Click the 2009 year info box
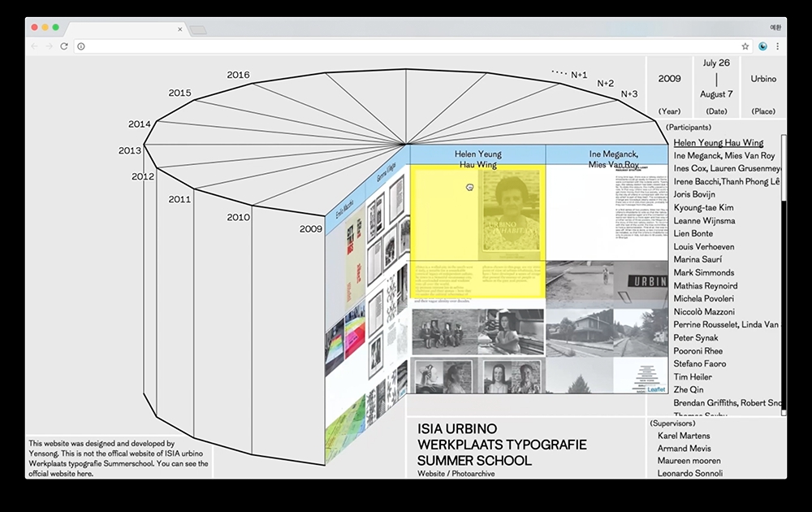 [670, 87]
